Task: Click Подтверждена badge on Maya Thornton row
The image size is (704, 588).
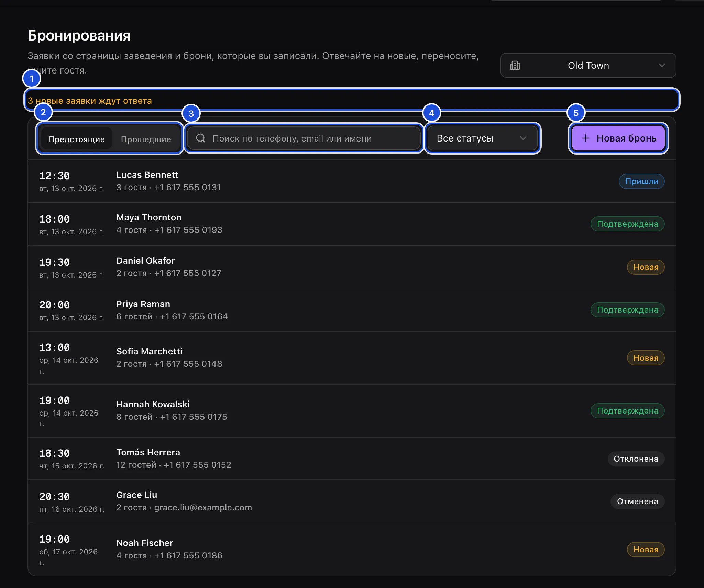Action: 627,224
